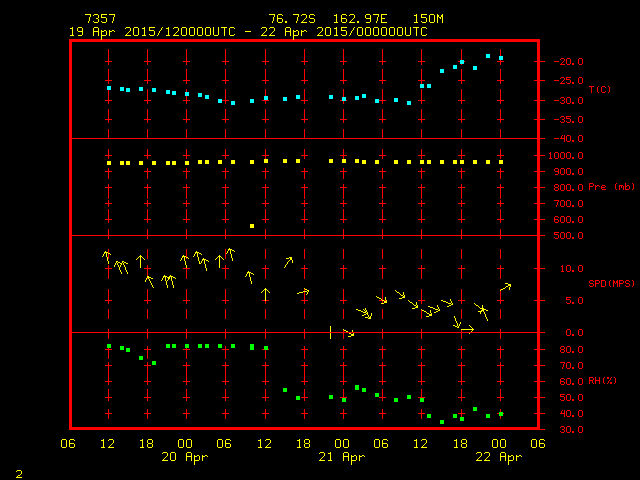Click humidity tick label 50.0
The height and width of the screenshot is (480, 640).
point(571,398)
